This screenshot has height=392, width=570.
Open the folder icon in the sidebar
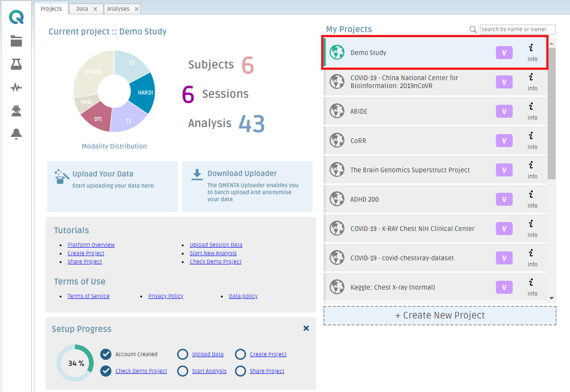(x=16, y=41)
